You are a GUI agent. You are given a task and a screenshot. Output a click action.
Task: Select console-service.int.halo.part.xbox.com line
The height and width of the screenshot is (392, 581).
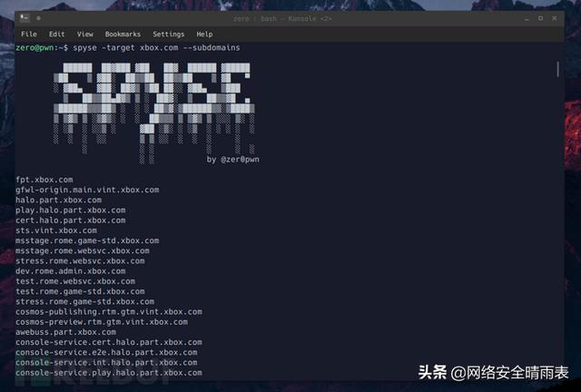click(106, 363)
